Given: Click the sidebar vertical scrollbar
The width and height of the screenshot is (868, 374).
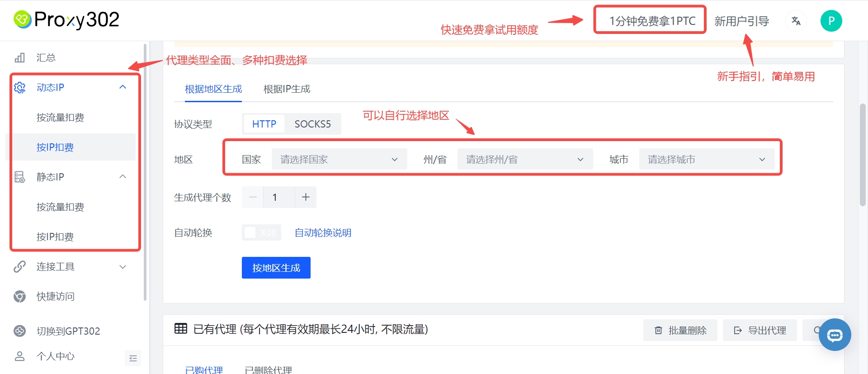Looking at the screenshot, I should tap(145, 172).
